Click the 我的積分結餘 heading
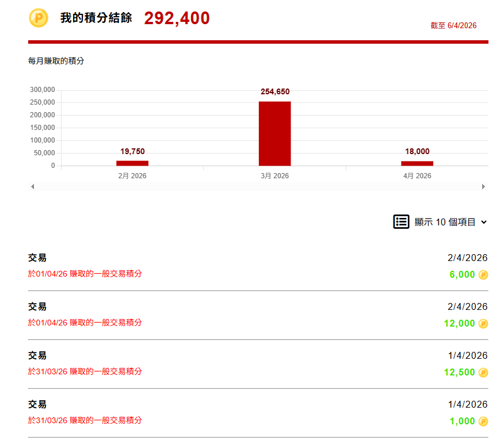The height and width of the screenshot is (441, 504). tap(96, 18)
